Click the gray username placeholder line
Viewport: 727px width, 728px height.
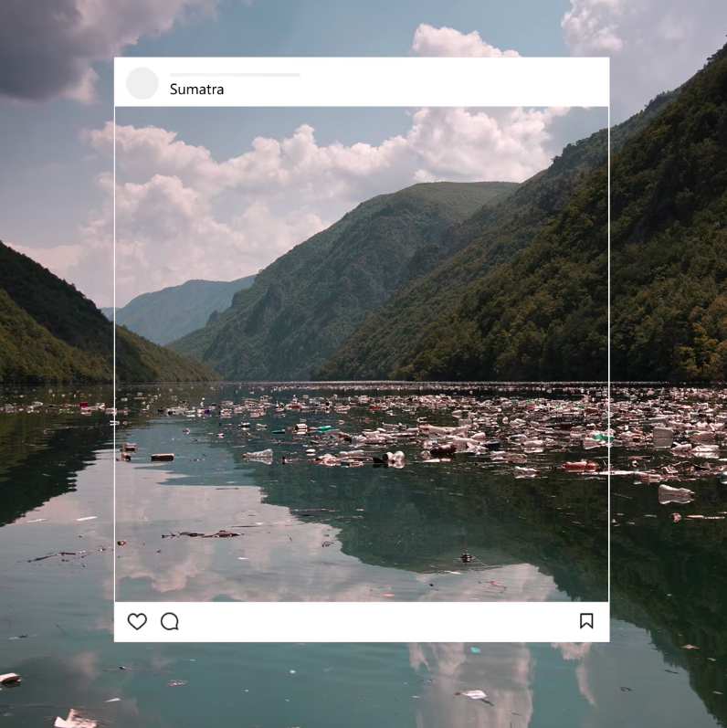pyautogui.click(x=235, y=74)
